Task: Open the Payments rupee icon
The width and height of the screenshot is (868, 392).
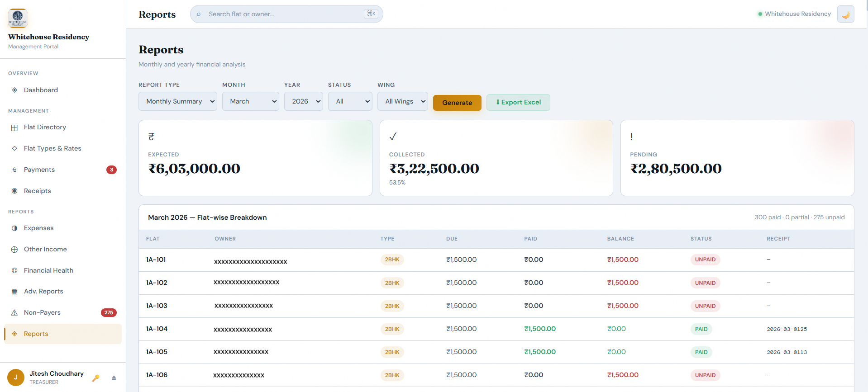Action: tap(14, 170)
